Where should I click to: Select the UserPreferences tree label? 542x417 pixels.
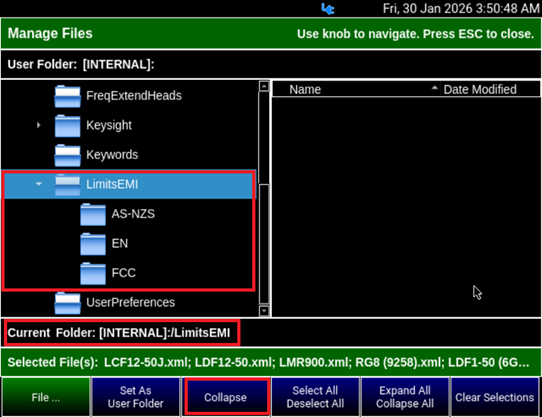pyautogui.click(x=131, y=303)
